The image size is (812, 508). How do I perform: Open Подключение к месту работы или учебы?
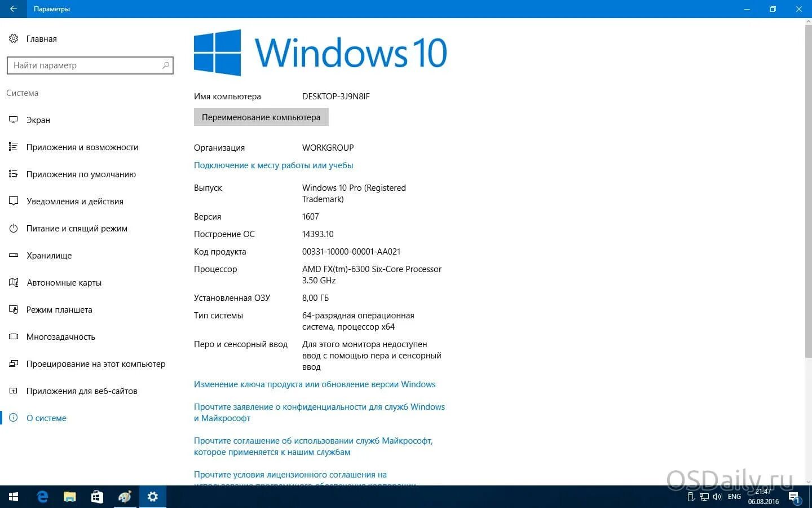point(273,165)
